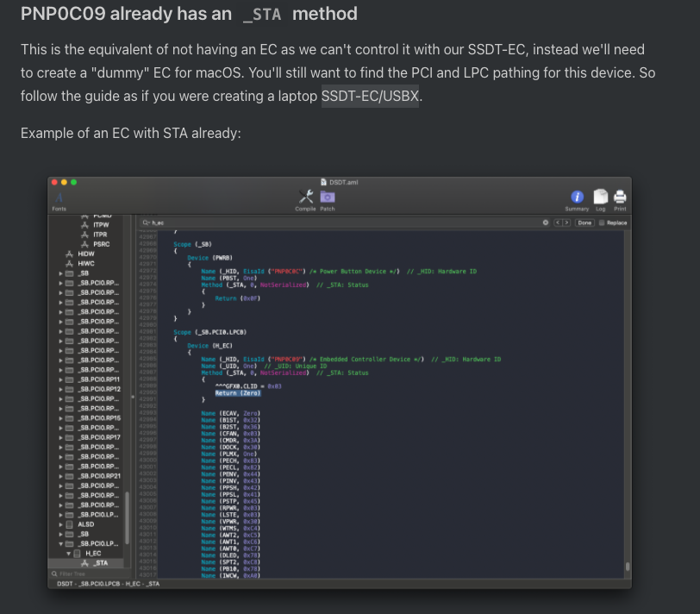Open the Log document icon
The image size is (700, 614).
click(601, 197)
